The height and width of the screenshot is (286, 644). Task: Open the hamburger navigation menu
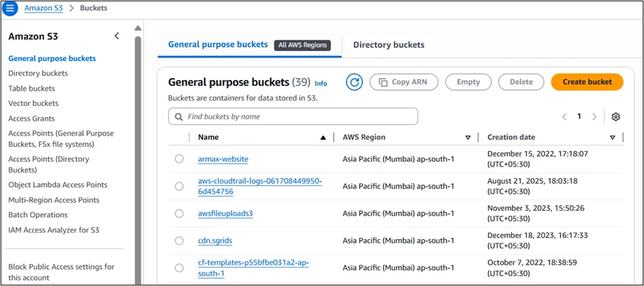pos(10,9)
